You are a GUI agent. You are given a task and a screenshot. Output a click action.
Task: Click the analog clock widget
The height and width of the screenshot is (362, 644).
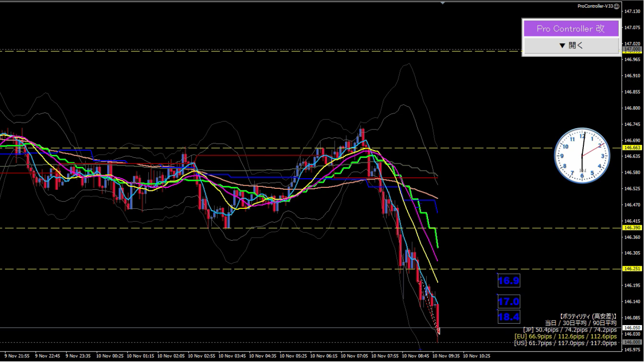[x=582, y=156]
